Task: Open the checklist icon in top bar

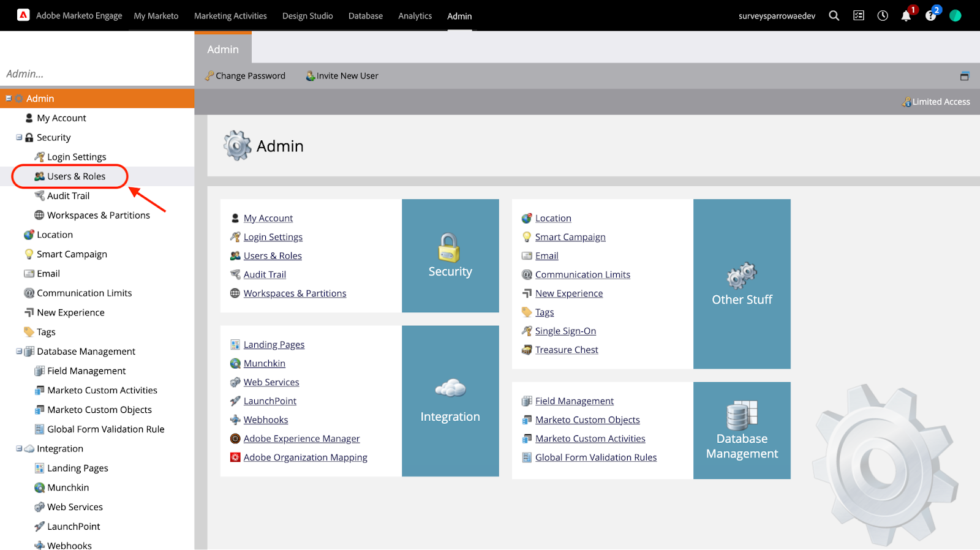Action: pyautogui.click(x=858, y=16)
